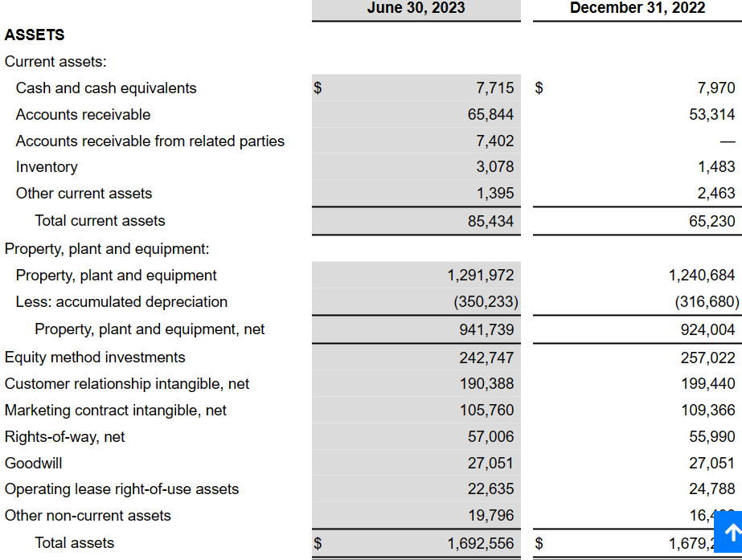The height and width of the screenshot is (560, 742).
Task: Click the 65,844 accounts receivable value
Action: tap(490, 115)
